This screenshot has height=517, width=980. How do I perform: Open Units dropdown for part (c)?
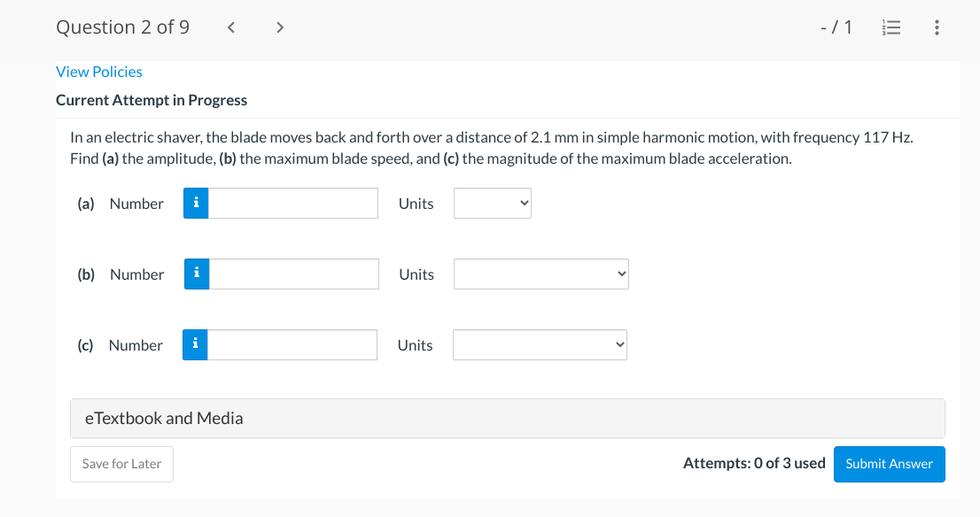pos(540,345)
